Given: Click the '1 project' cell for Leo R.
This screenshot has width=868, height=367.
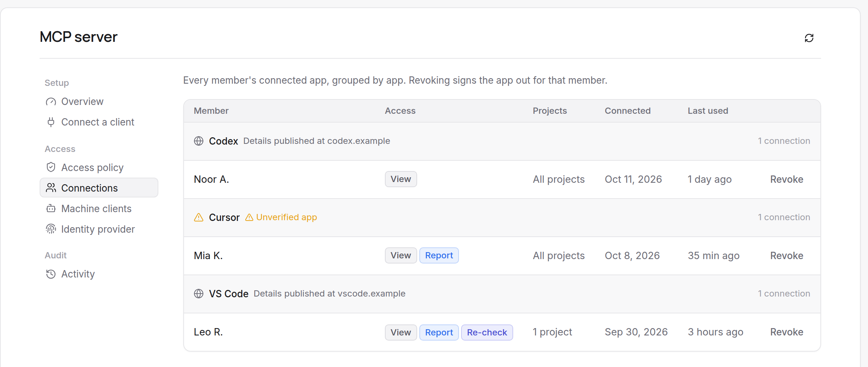Looking at the screenshot, I should (x=552, y=332).
